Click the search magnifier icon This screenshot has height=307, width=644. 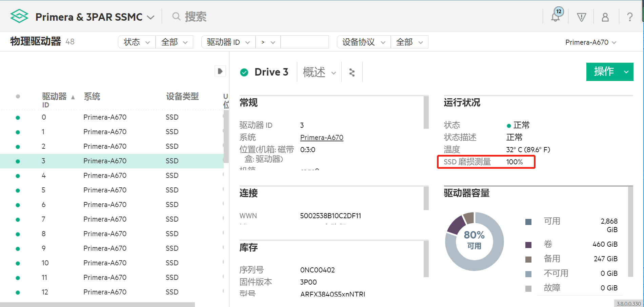pos(176,16)
